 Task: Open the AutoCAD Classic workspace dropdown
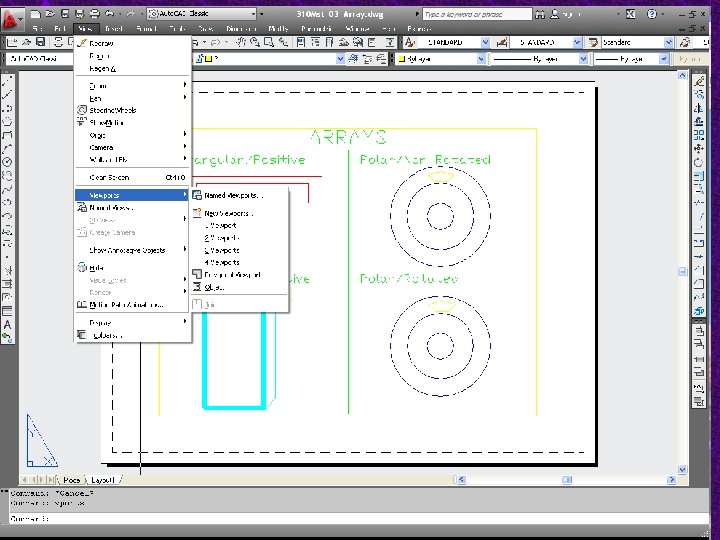pos(200,15)
